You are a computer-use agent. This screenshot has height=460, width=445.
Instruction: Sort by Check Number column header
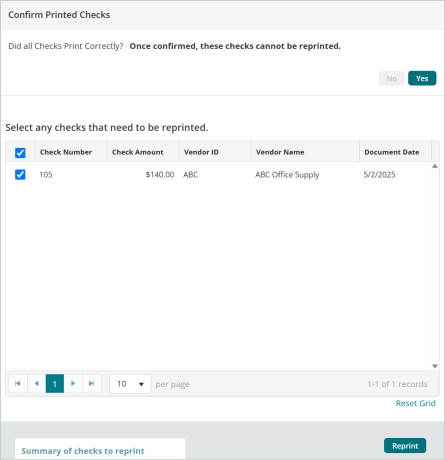[x=66, y=152]
